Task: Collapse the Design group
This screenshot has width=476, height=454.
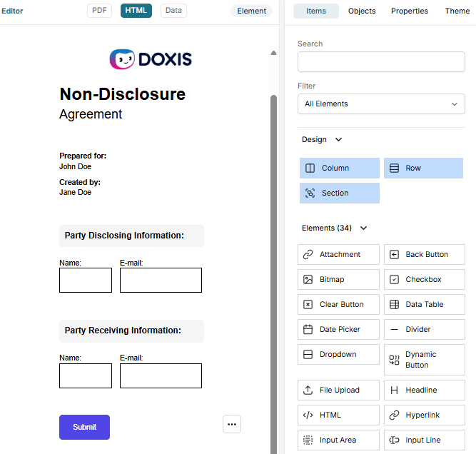Action: [322, 139]
